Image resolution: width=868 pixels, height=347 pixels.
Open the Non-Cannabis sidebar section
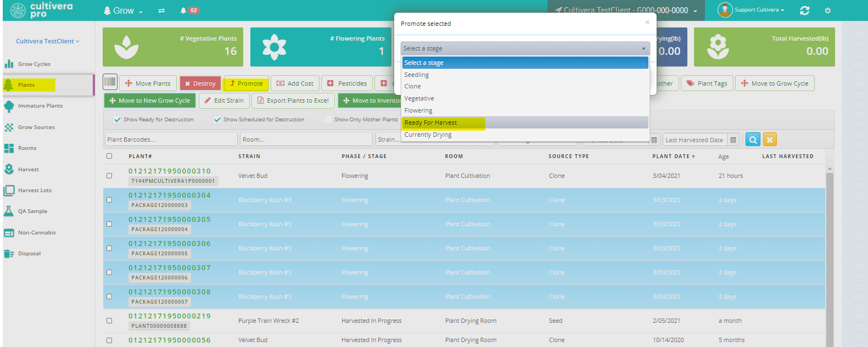pyautogui.click(x=37, y=233)
